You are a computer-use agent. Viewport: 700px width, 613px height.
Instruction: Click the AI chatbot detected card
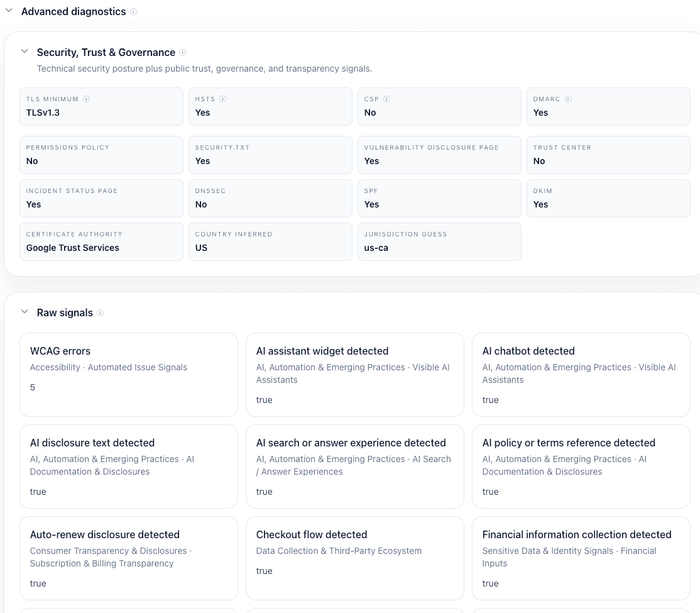pos(581,374)
